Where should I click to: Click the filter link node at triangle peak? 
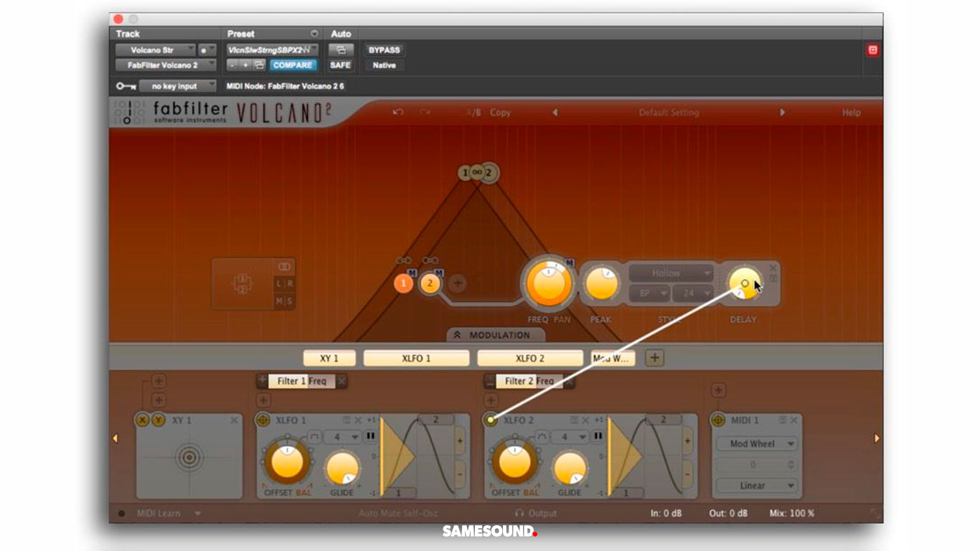(476, 172)
